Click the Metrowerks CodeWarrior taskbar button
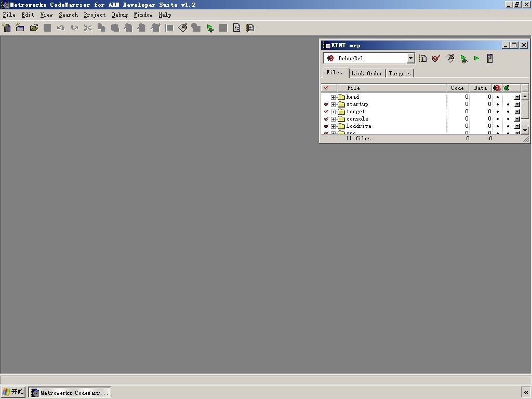 (x=70, y=393)
